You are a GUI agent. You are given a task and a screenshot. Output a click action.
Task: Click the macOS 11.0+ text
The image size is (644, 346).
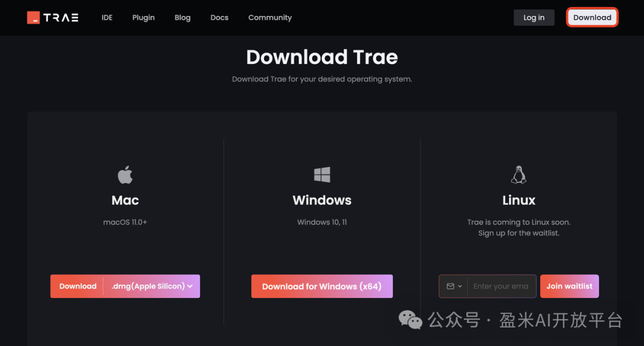[x=125, y=222]
